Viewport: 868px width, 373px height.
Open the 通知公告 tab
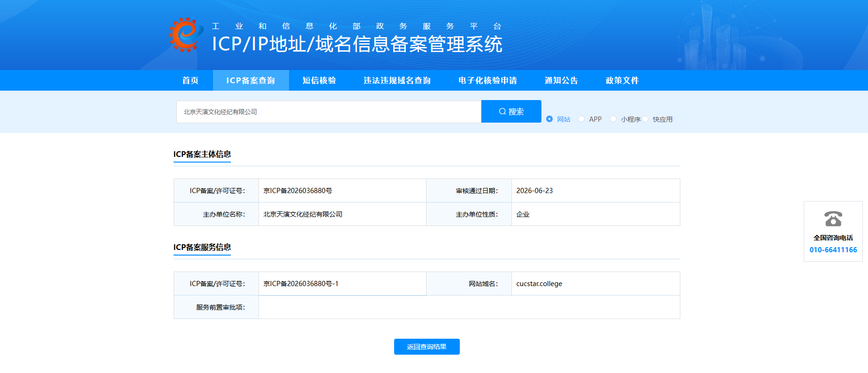pyautogui.click(x=562, y=80)
